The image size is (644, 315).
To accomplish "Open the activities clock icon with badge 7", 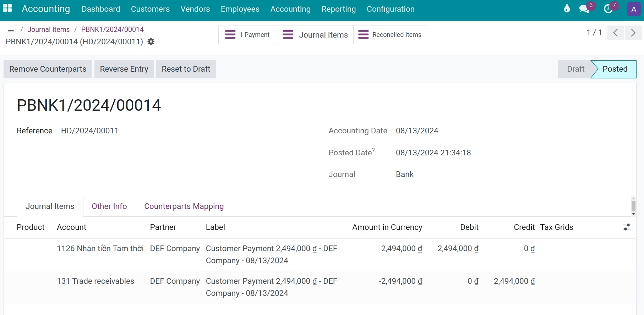I will click(x=609, y=9).
